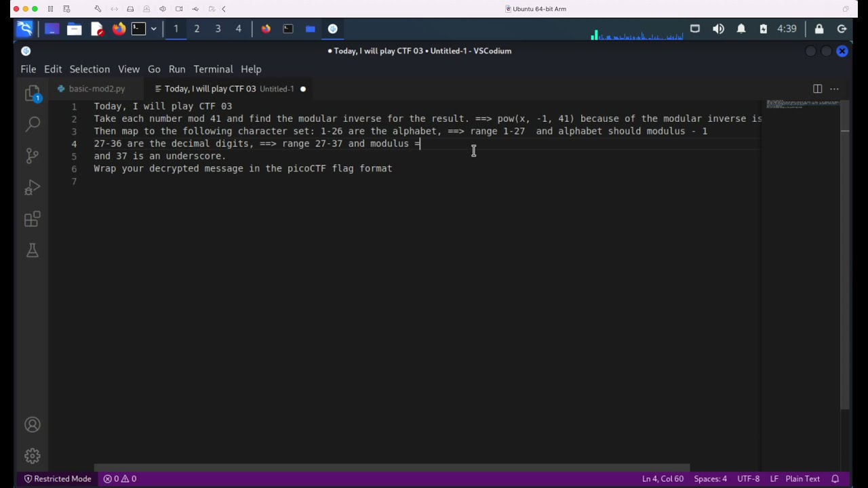Open the Run menu
Screen dimensions: 868x488
tap(177, 69)
